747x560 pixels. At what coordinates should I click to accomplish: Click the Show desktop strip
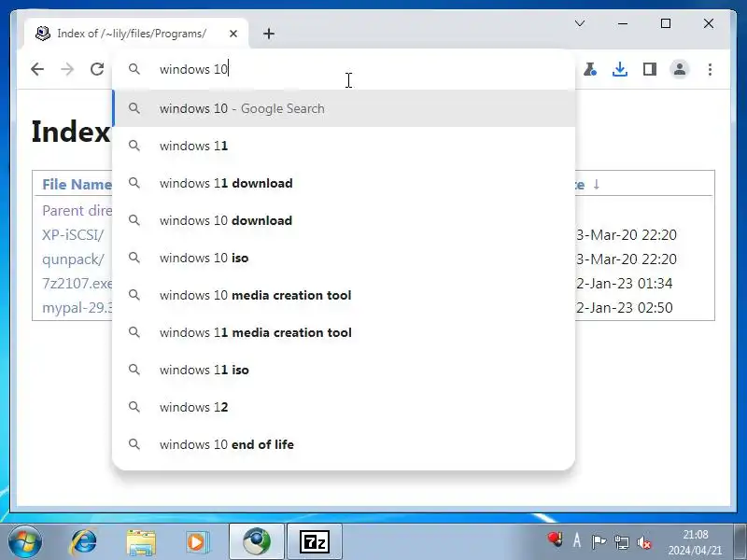pyautogui.click(x=740, y=542)
